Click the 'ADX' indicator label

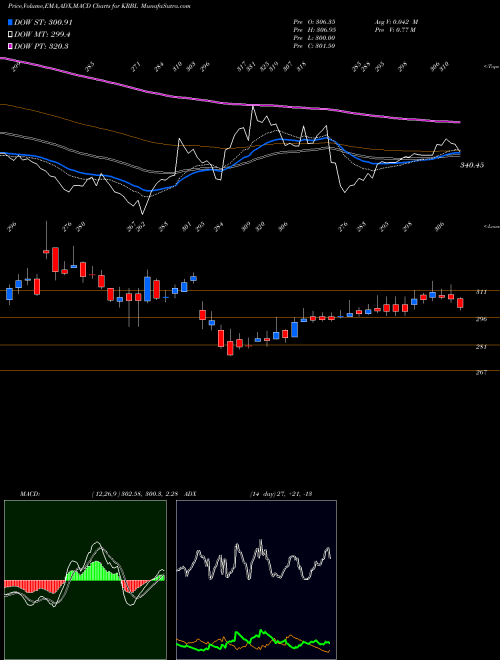pyautogui.click(x=191, y=494)
